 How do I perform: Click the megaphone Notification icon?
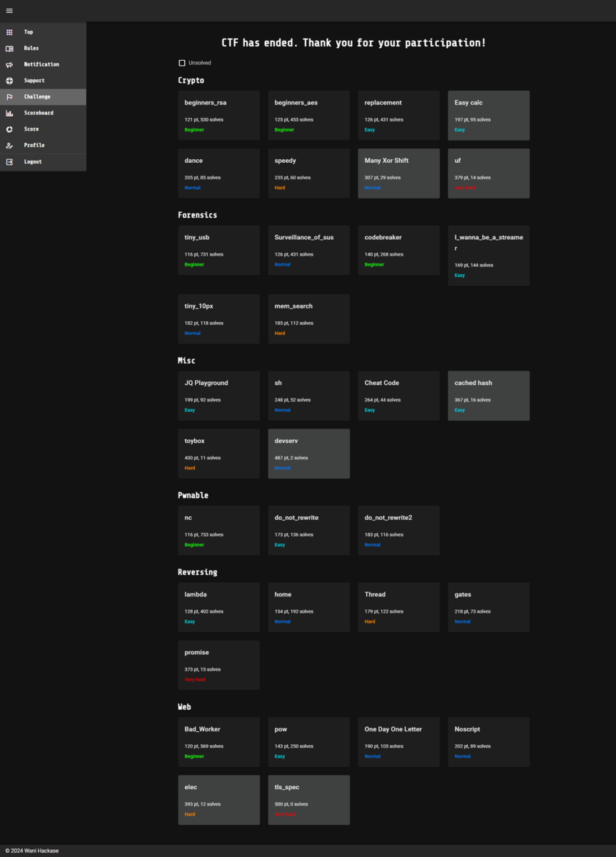(x=9, y=64)
